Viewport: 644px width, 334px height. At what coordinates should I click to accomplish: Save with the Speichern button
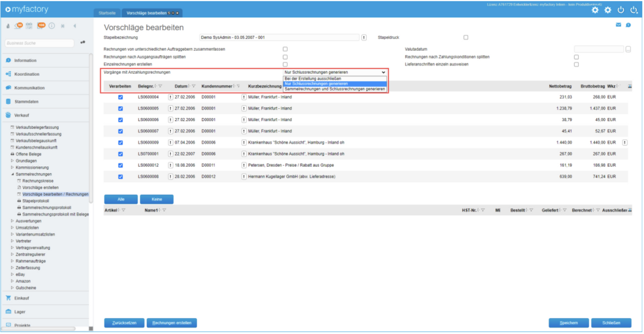click(569, 323)
